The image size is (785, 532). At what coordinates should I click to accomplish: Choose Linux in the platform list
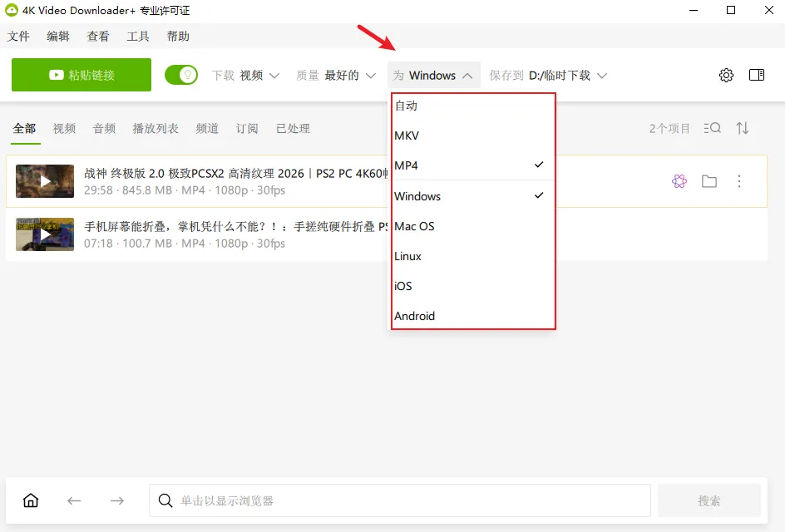click(473, 256)
